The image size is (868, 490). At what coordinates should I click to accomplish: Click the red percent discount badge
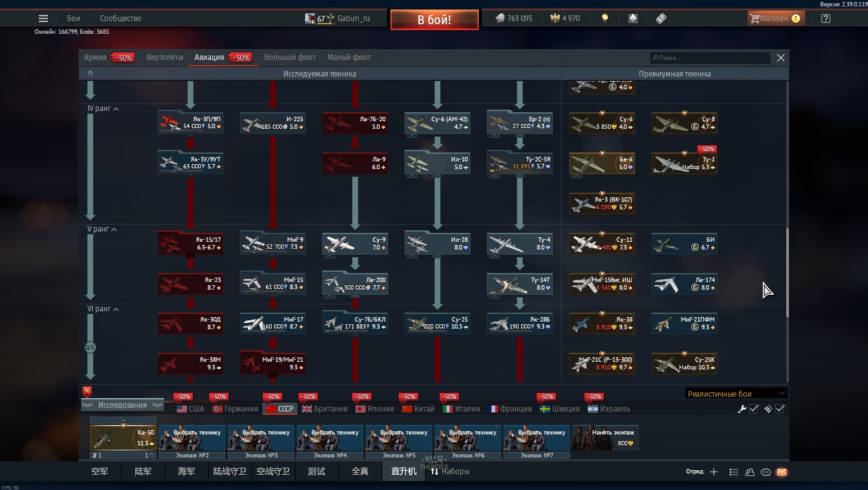[x=87, y=391]
